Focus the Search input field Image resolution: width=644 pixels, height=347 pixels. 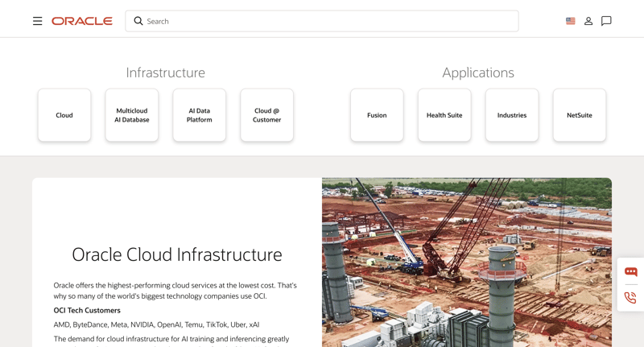(x=321, y=21)
